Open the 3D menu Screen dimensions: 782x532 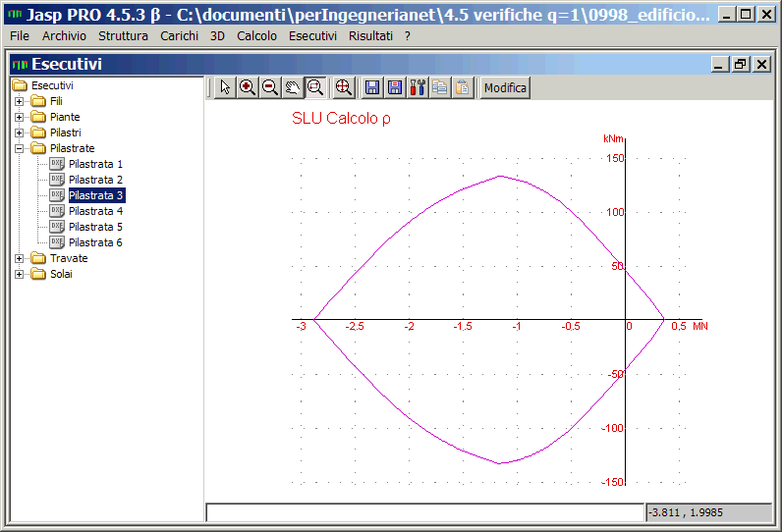pos(217,36)
